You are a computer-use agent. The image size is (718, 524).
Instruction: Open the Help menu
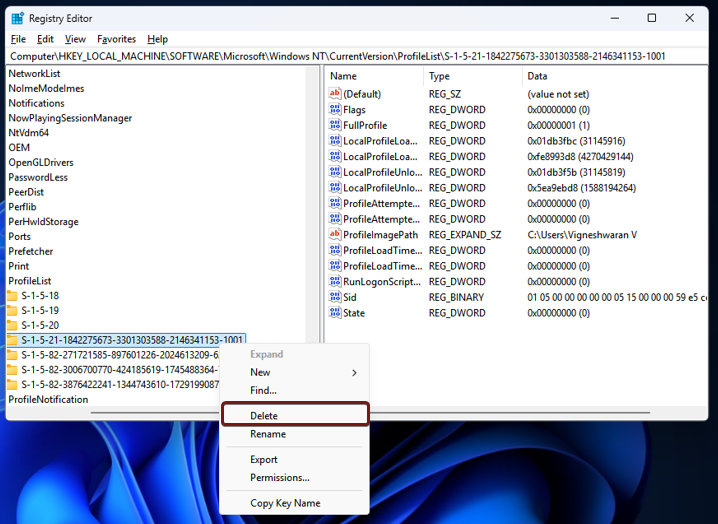coord(158,39)
